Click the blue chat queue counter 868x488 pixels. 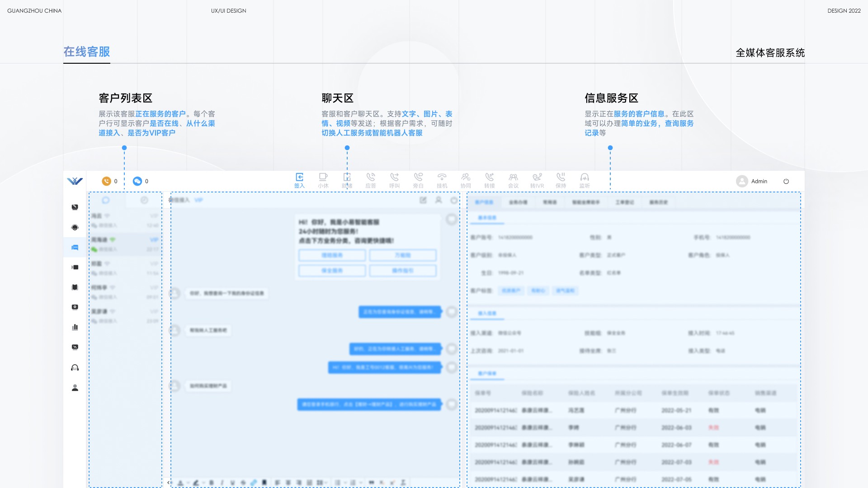[x=137, y=181]
